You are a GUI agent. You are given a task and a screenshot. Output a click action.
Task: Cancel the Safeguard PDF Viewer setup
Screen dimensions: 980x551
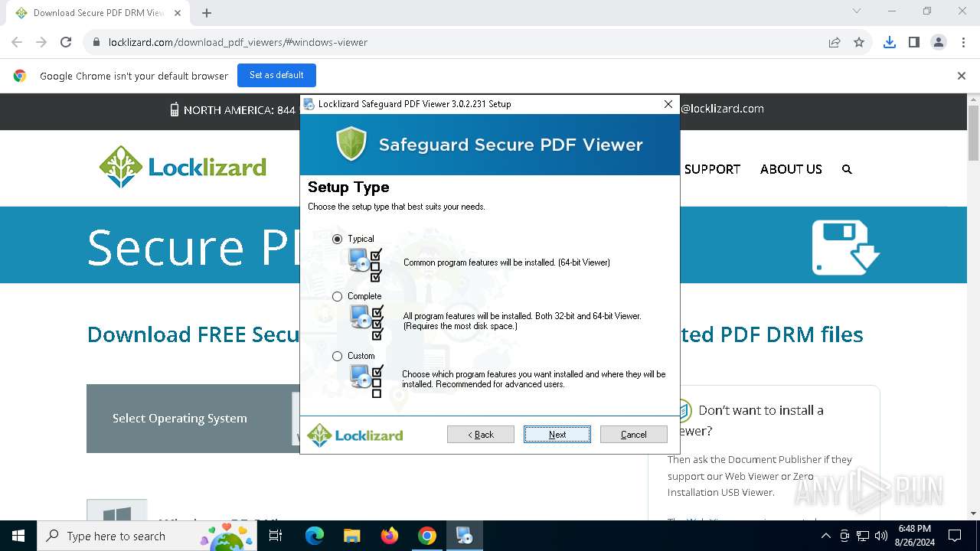(x=634, y=435)
